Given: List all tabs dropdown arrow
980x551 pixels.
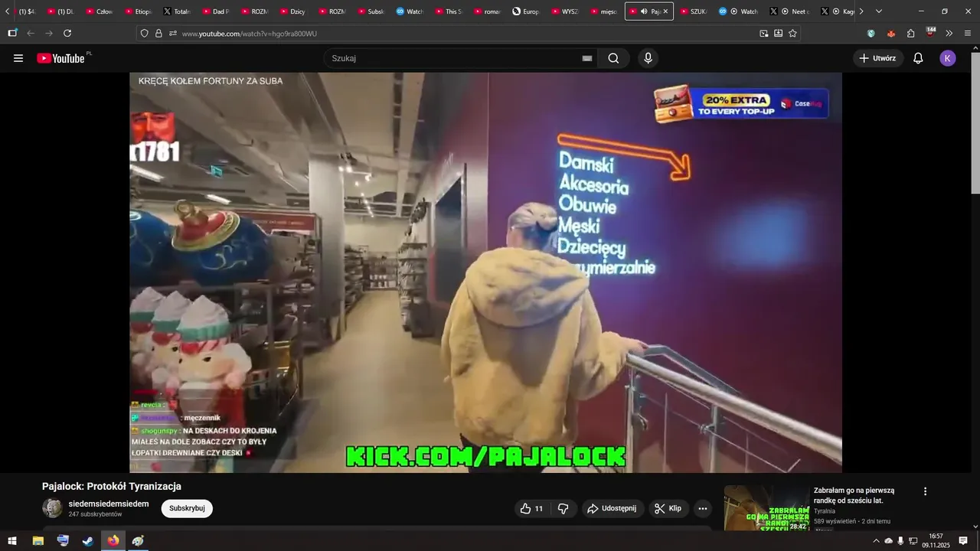Looking at the screenshot, I should click(878, 11).
